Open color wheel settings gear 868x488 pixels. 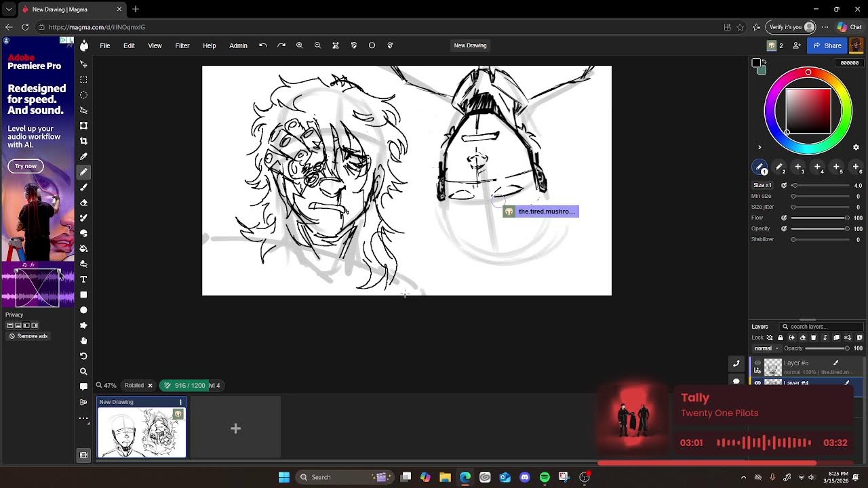tap(856, 147)
